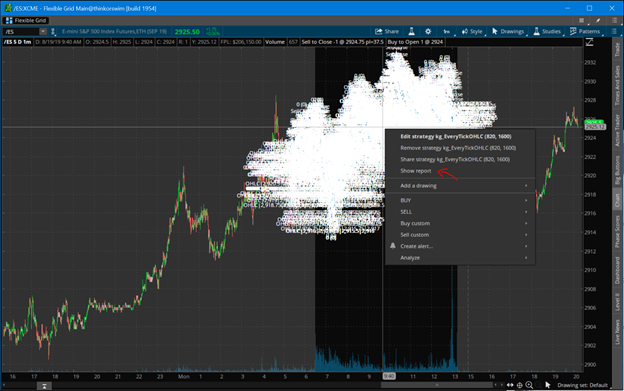The image size is (624, 391).
Task: Open the Style dropdown menu
Action: click(x=472, y=31)
